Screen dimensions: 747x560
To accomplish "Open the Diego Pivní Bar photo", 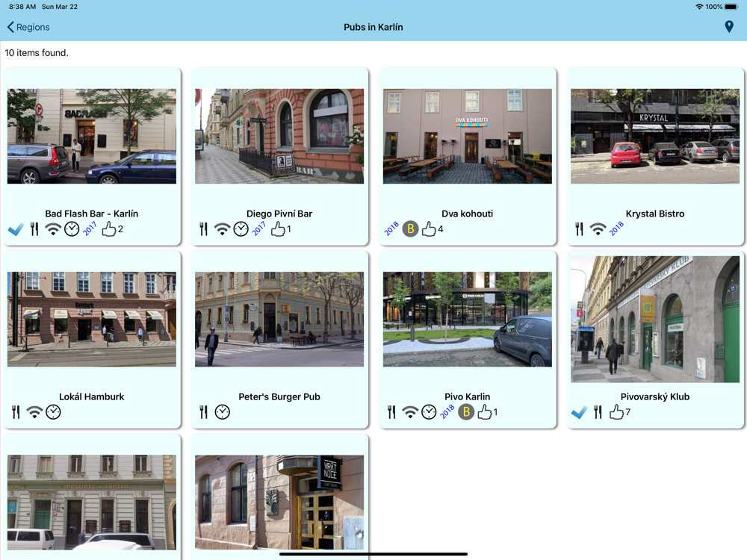I will (279, 136).
